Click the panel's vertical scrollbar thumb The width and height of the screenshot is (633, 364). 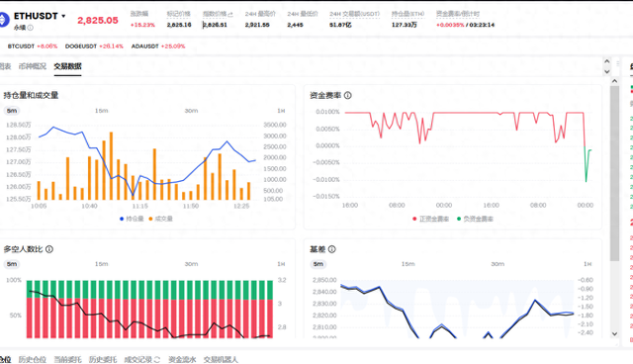pyautogui.click(x=614, y=173)
